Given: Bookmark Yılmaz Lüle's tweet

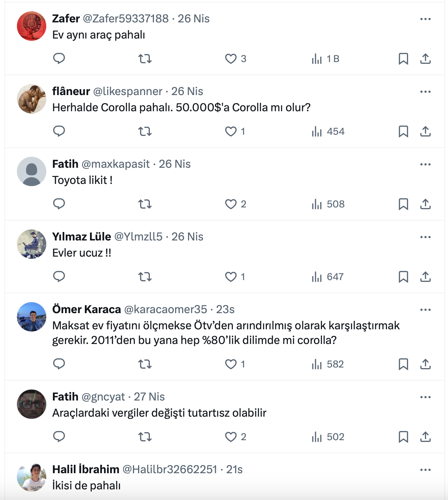Looking at the screenshot, I should coord(403,277).
